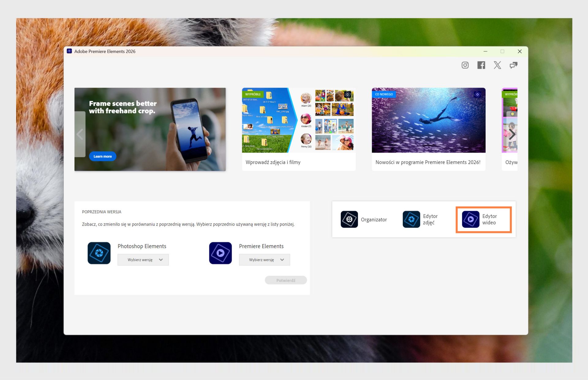Click the Photoshop Elements previous version icon

click(x=99, y=253)
